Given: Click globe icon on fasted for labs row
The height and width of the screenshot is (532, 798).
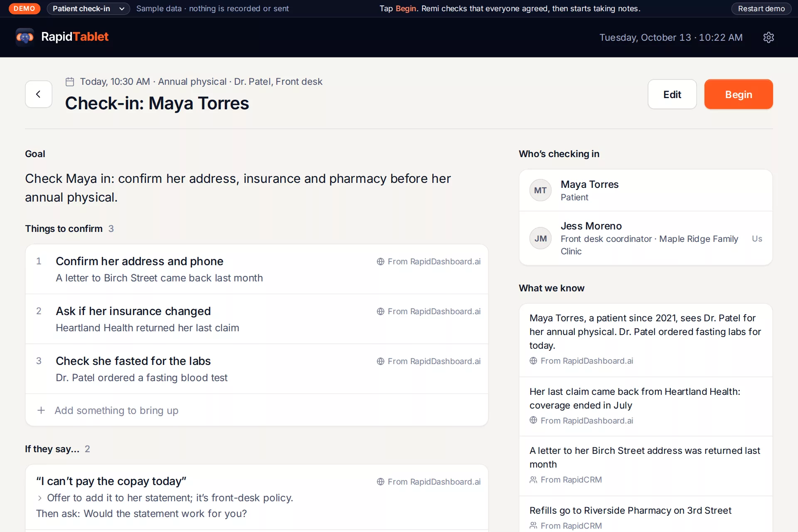Looking at the screenshot, I should (380, 361).
